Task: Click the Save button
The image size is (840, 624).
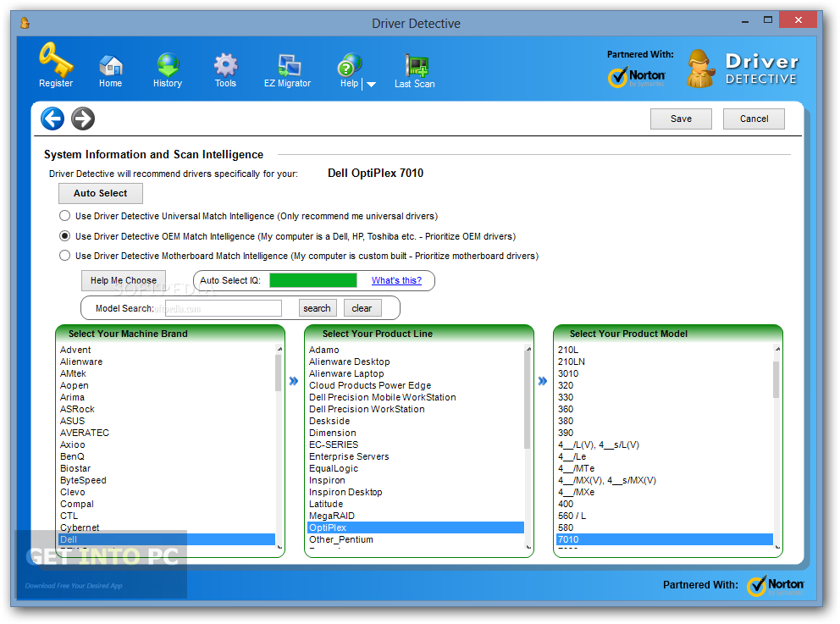Action: pyautogui.click(x=681, y=119)
